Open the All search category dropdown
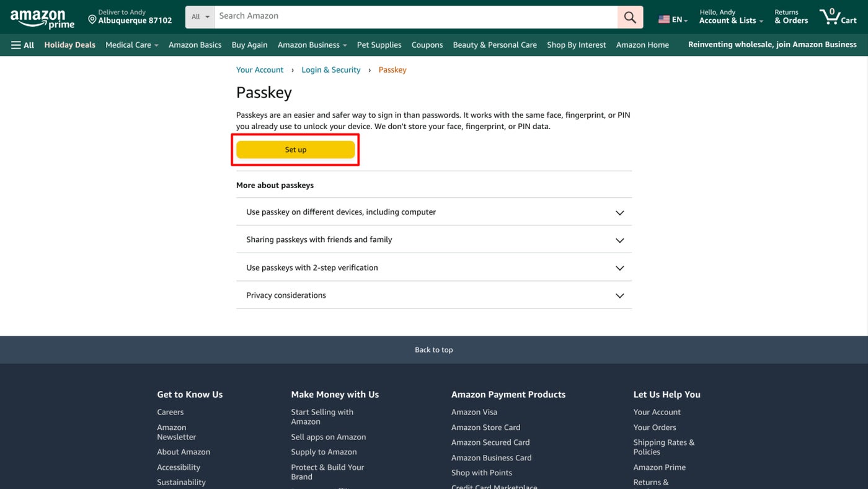The image size is (868, 489). [x=200, y=17]
